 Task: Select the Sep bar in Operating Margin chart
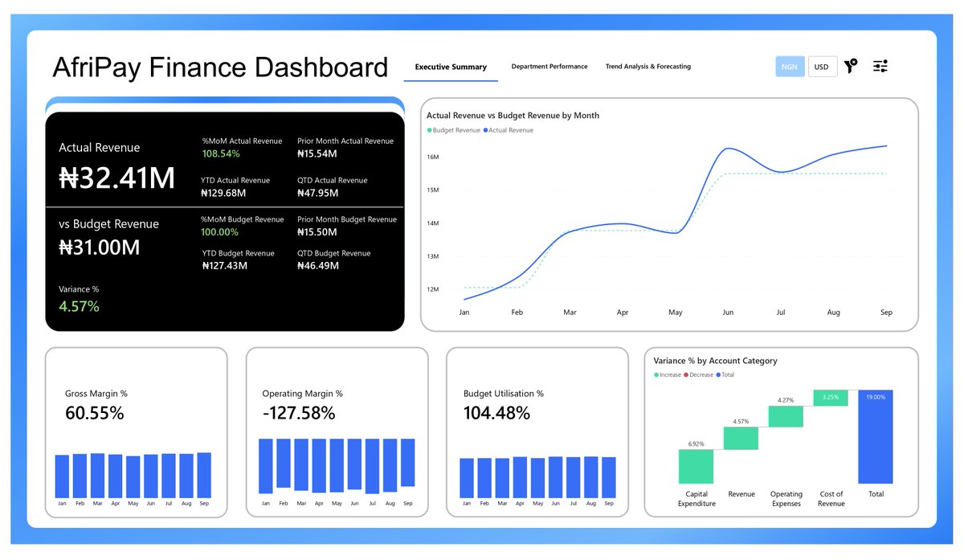(408, 463)
